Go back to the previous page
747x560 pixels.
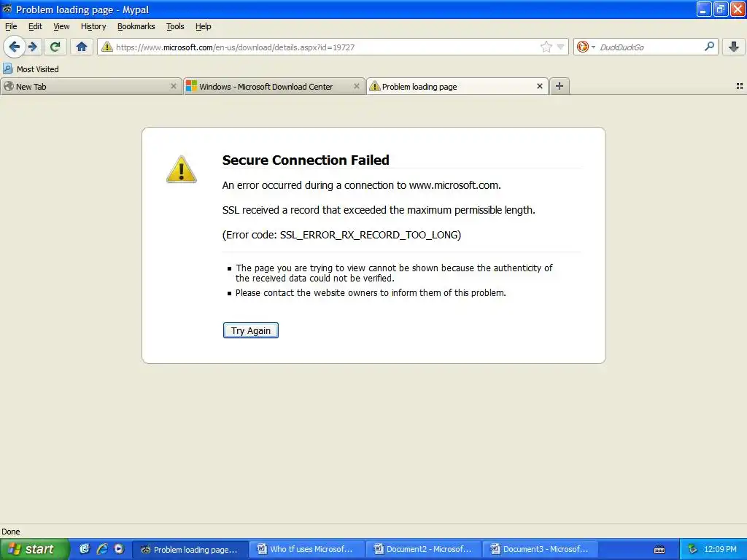(15, 47)
